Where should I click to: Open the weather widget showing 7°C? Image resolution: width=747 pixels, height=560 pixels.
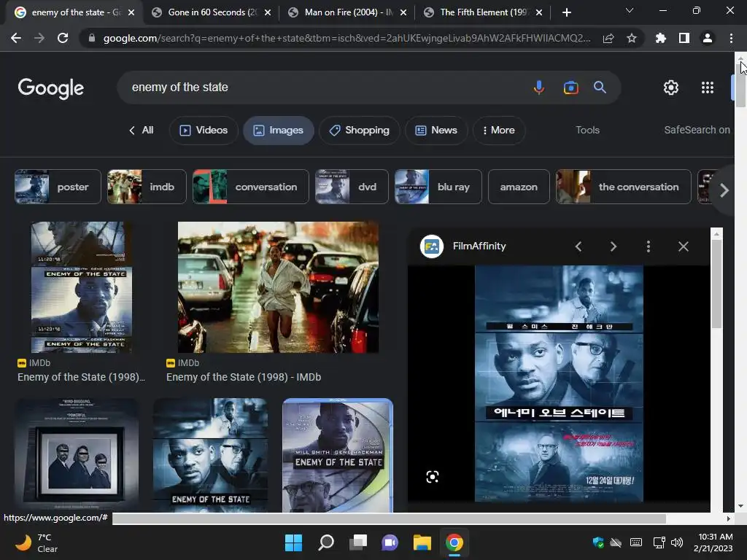[36, 542]
